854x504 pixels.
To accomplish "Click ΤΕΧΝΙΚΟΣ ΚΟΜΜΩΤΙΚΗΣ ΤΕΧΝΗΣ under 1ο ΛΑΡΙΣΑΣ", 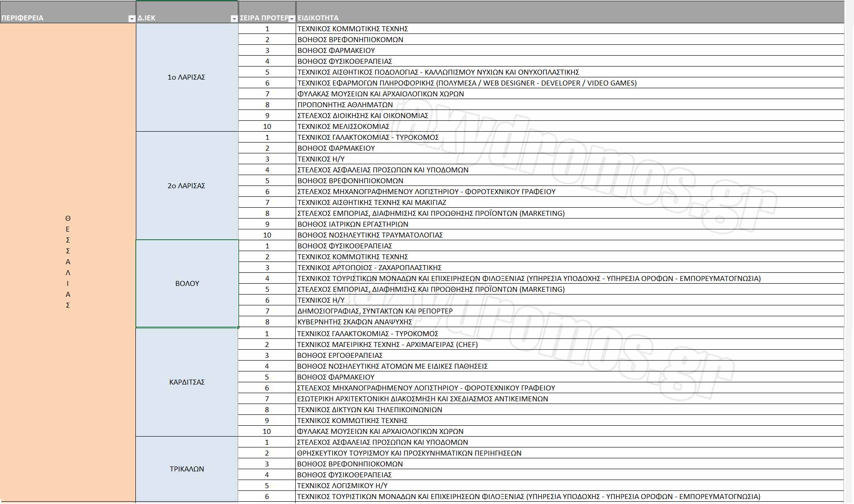I will click(x=570, y=29).
